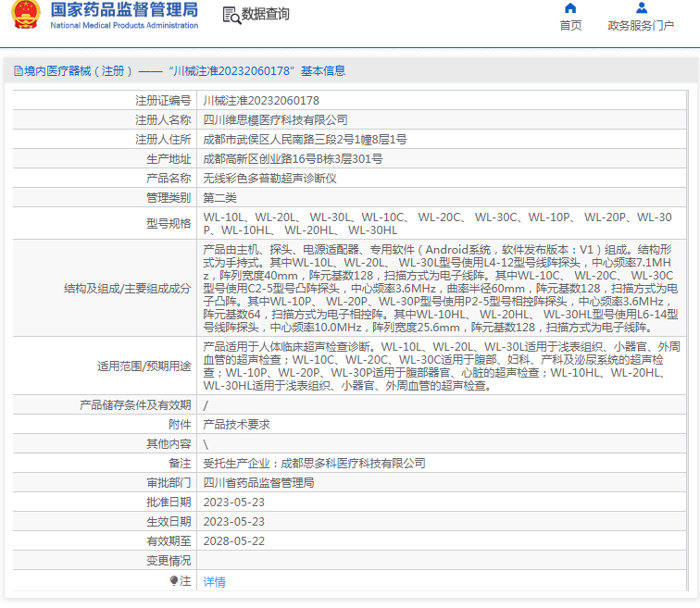Click the 数据查询 heading text

(x=265, y=14)
